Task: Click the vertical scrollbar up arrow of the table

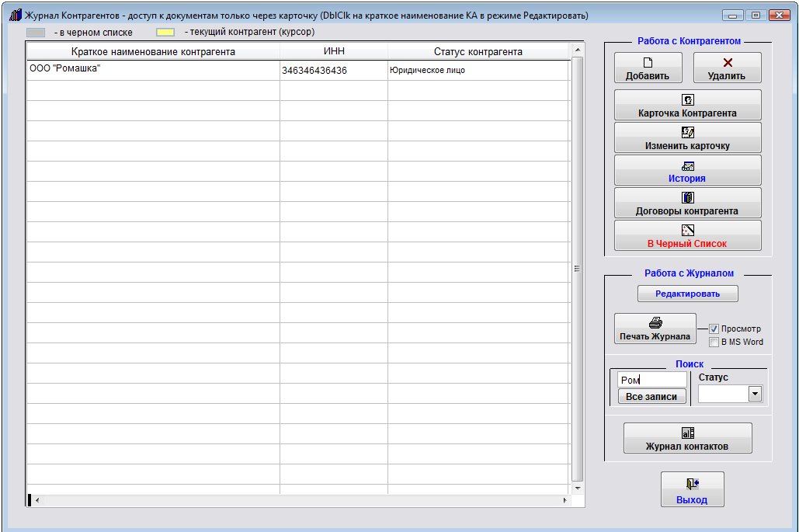Action: point(578,50)
